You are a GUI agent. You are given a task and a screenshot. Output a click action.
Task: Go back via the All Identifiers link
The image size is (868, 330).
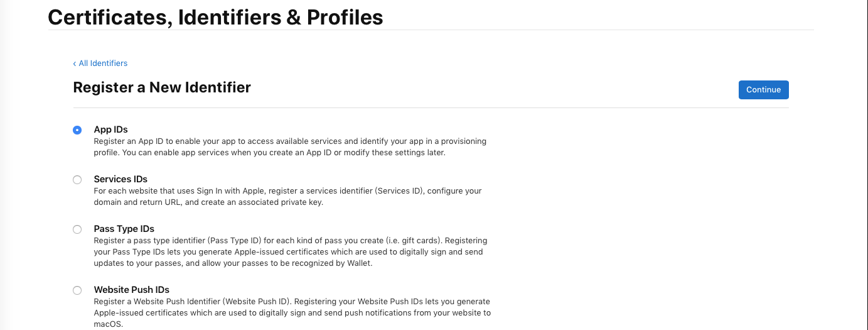coord(100,63)
